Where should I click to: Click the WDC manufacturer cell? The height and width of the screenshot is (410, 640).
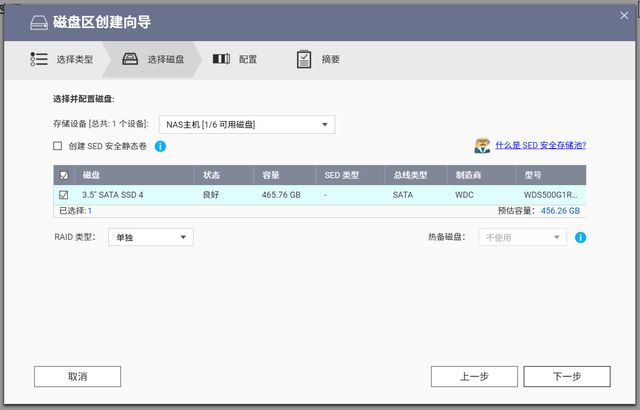(x=464, y=195)
